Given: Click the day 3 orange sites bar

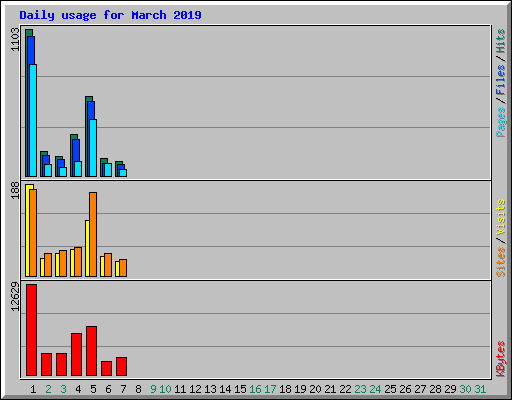Looking at the screenshot, I should point(63,263).
